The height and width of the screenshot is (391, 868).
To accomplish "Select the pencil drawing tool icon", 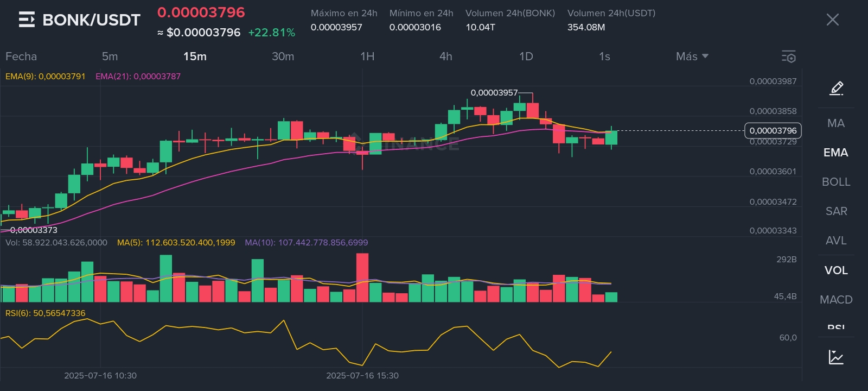I will point(836,88).
